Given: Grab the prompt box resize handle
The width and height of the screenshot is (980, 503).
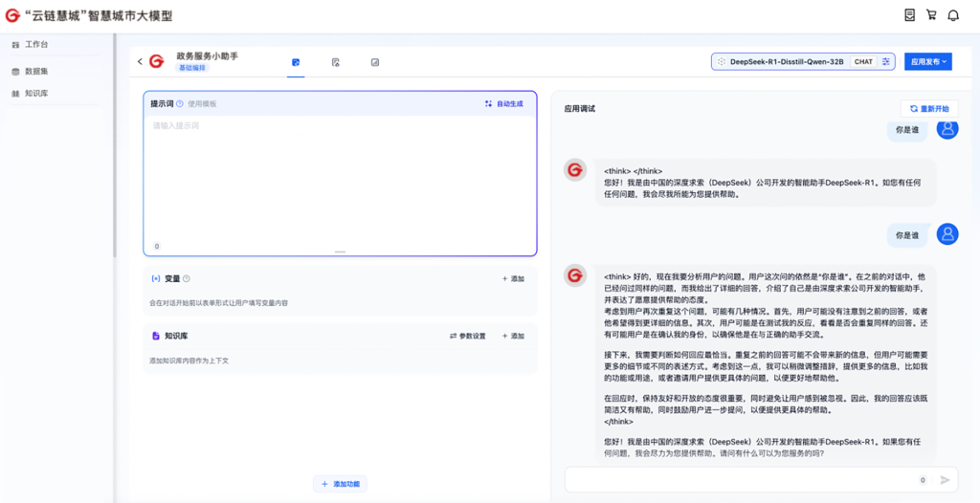Looking at the screenshot, I should tap(340, 251).
